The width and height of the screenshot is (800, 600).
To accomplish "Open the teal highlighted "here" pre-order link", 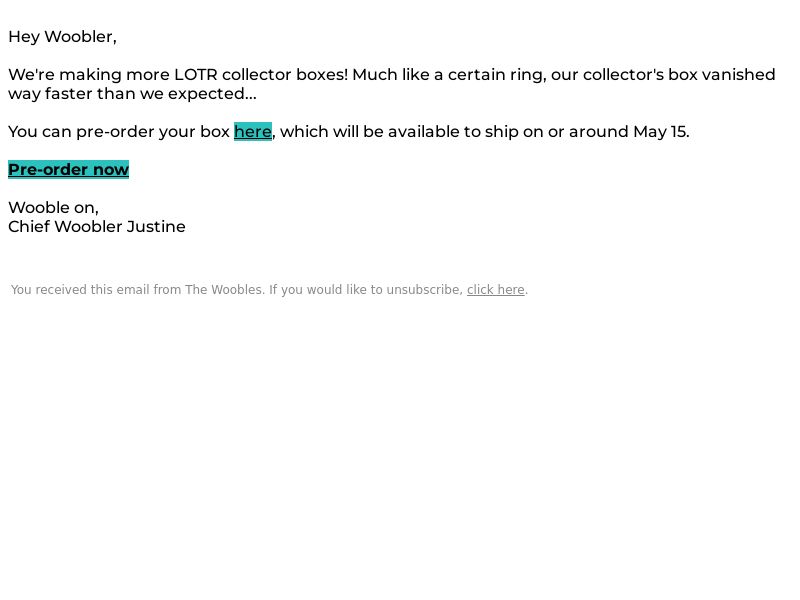I will (x=253, y=132).
